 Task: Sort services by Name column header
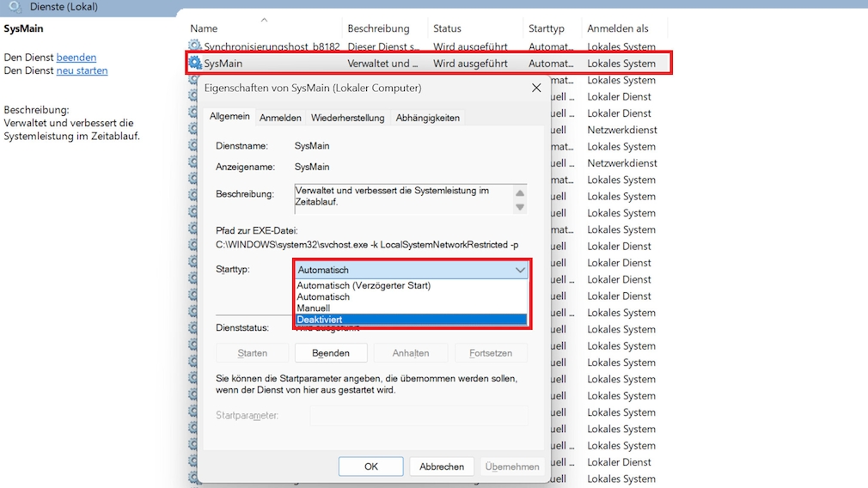pos(205,28)
